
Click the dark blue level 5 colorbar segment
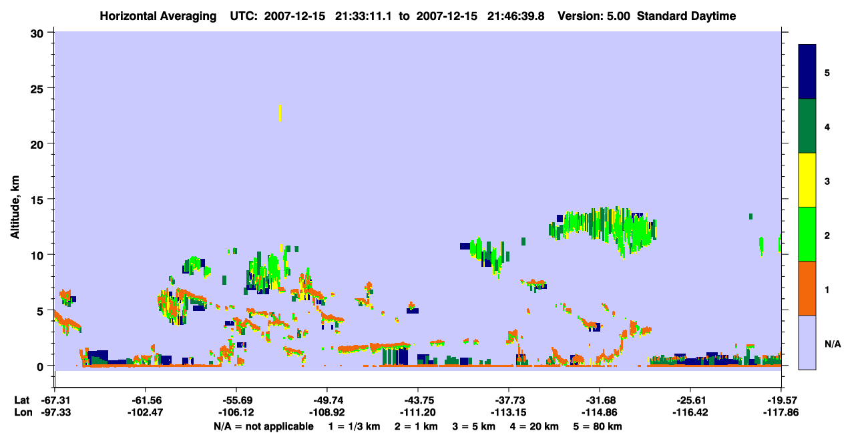(x=807, y=72)
